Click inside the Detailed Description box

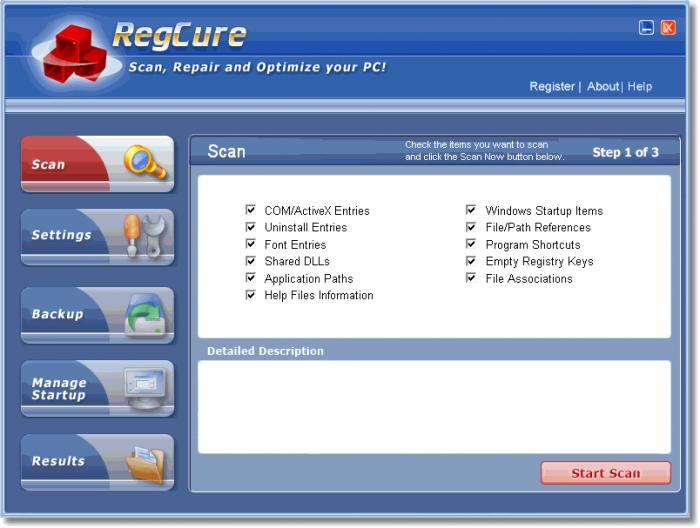click(434, 407)
